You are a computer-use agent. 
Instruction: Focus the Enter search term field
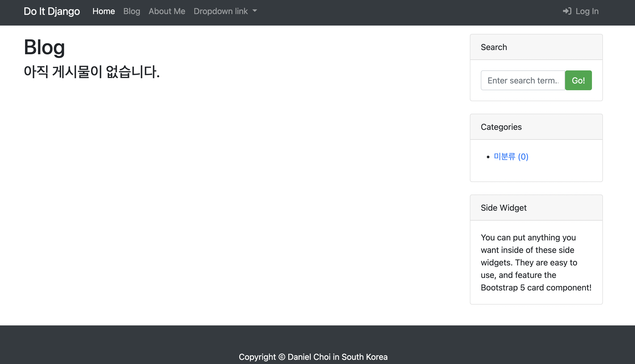tap(523, 80)
